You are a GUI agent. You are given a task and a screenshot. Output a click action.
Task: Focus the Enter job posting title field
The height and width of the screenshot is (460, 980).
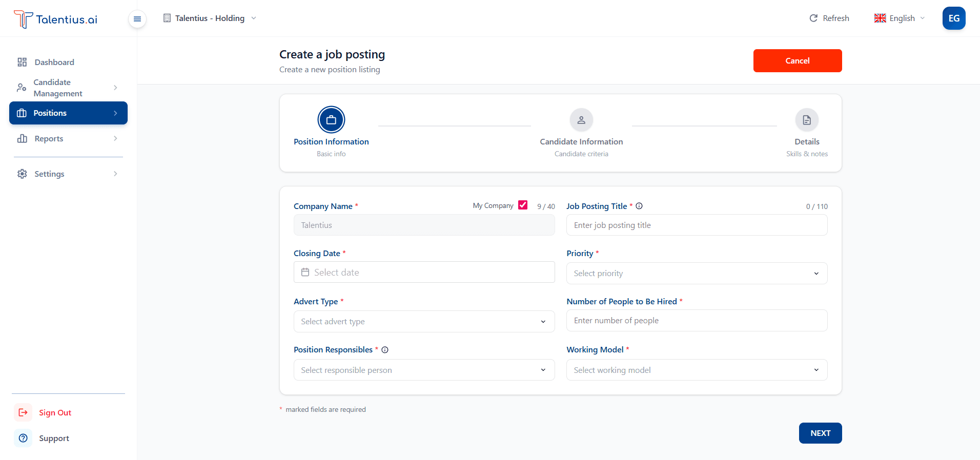pos(697,225)
